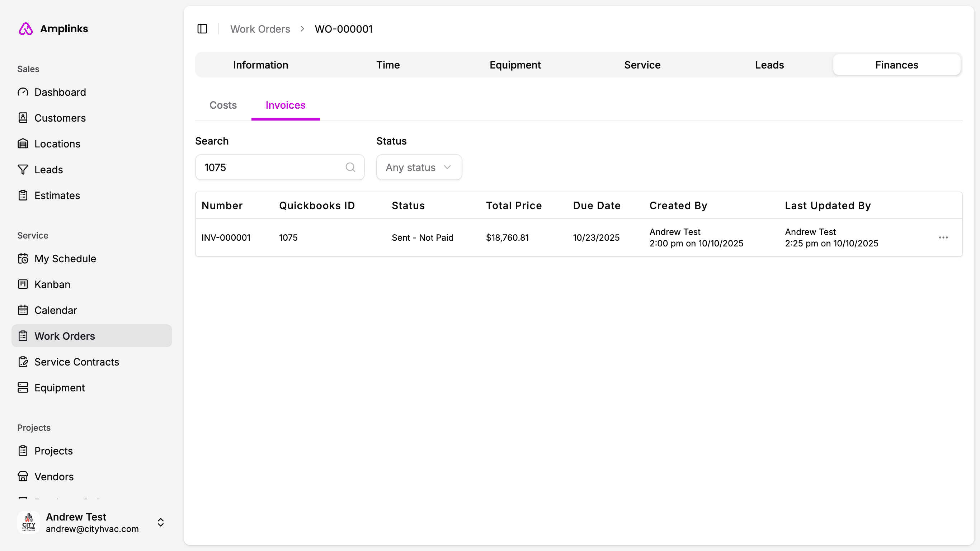Toggle the sidebar panel icon
Screen dimensions: 980x551
(x=202, y=29)
